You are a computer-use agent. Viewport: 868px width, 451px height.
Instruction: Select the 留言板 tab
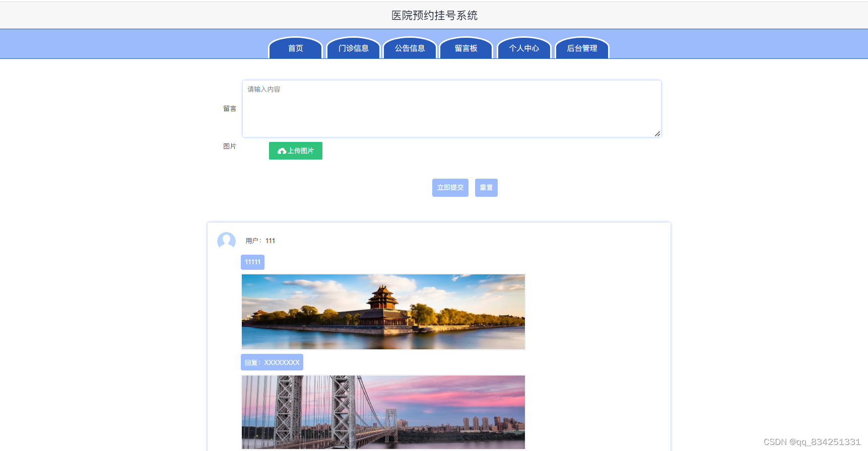click(466, 48)
